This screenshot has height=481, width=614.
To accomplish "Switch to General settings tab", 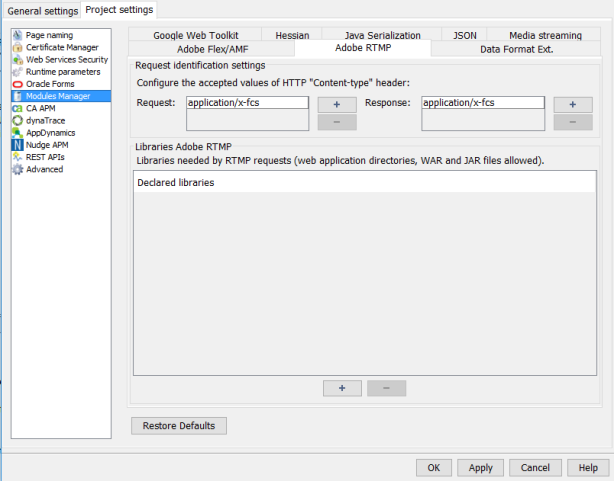I will (x=43, y=11).
